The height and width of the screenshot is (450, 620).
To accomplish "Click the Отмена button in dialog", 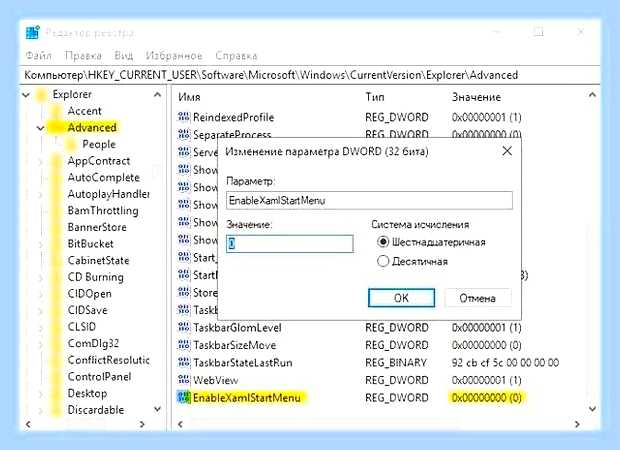I will point(477,298).
